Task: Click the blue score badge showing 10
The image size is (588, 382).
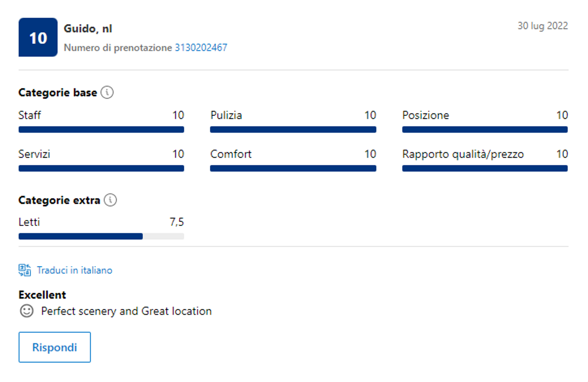Action: coord(38,38)
